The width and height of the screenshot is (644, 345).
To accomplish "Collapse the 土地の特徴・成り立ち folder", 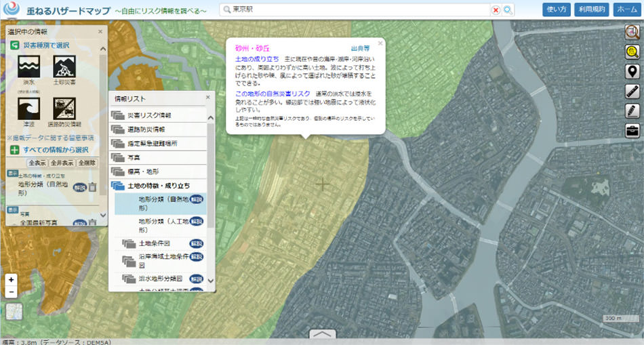I will tap(158, 185).
